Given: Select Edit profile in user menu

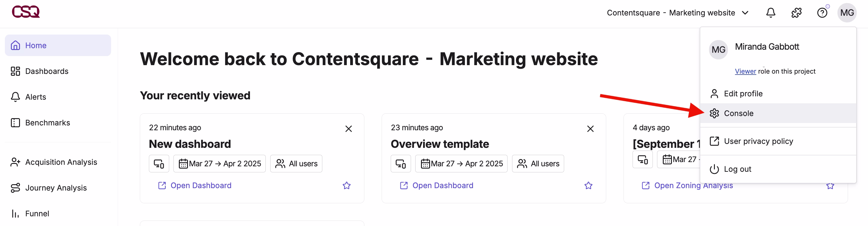Looking at the screenshot, I should tap(778, 93).
